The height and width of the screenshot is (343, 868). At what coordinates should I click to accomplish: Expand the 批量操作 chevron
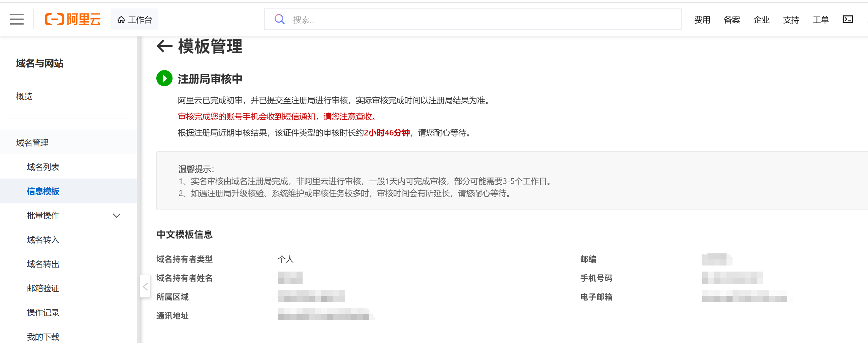(117, 216)
